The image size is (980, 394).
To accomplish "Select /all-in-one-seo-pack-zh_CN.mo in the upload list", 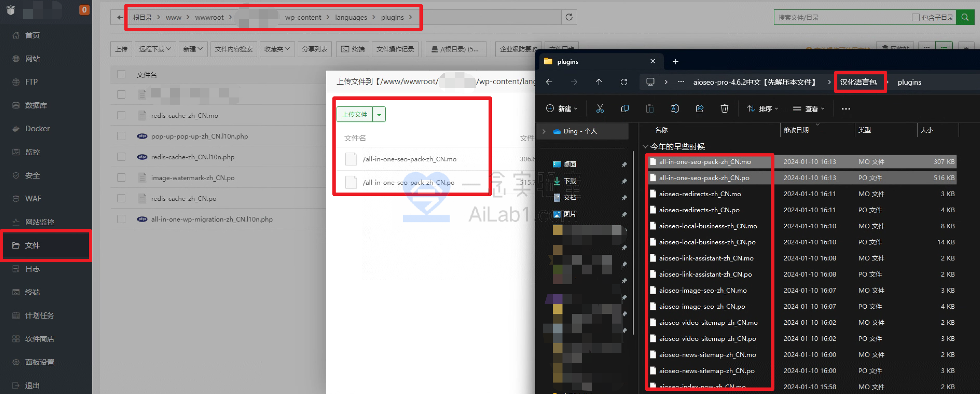I will click(409, 159).
